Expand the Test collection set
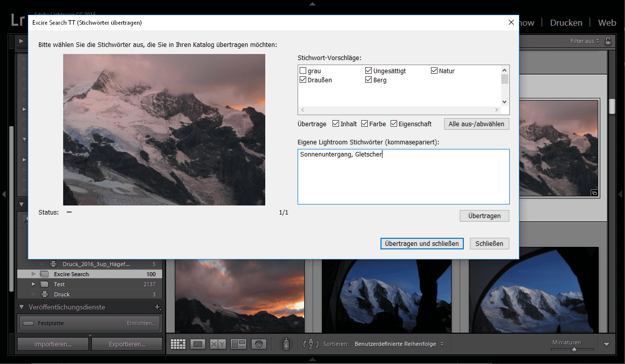This screenshot has height=364, width=625. point(33,284)
